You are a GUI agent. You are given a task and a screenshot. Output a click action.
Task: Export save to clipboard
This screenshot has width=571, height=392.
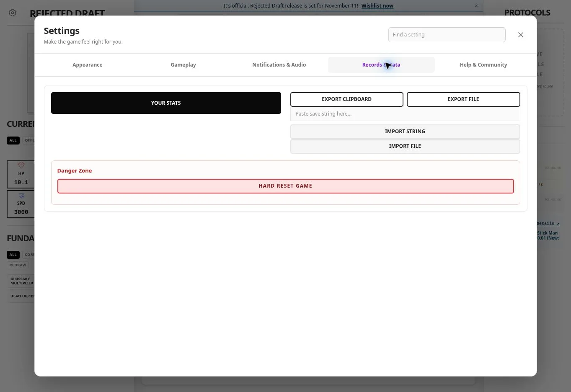coord(347,99)
